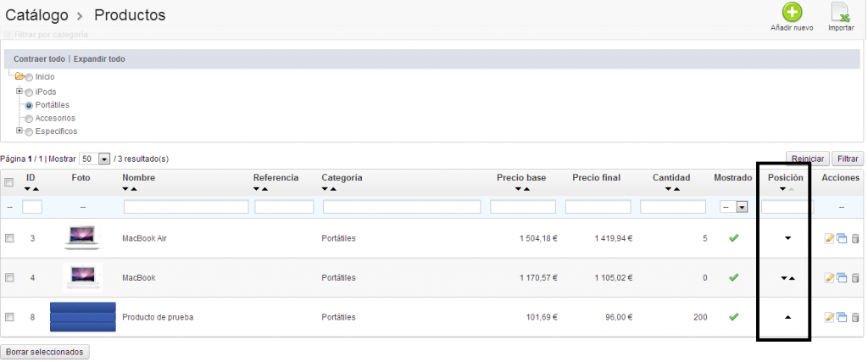Click the Importar file icon
The width and height of the screenshot is (868, 362).
(840, 13)
